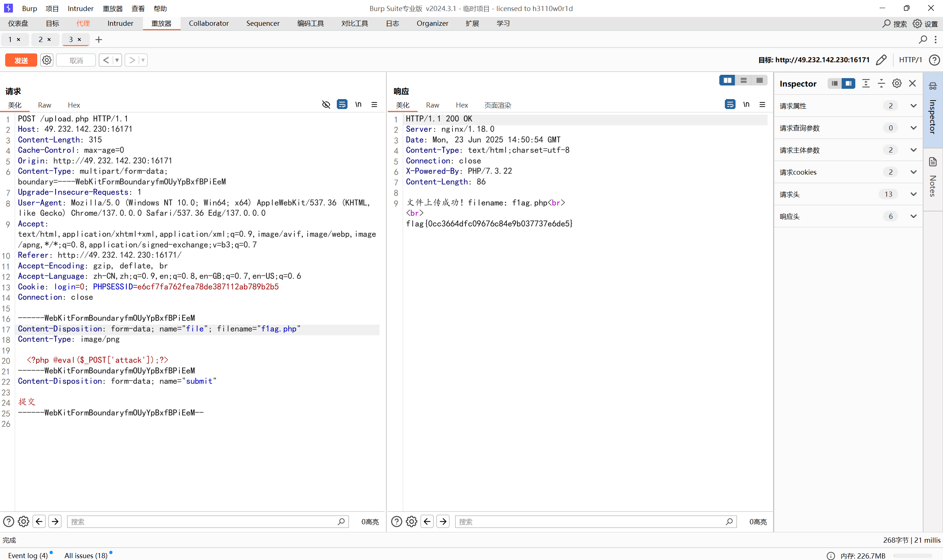Search Repeater tabs magnifier icon
This screenshot has height=560, width=943.
pyautogui.click(x=923, y=39)
